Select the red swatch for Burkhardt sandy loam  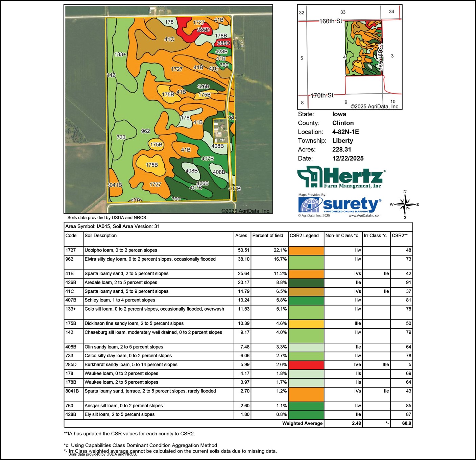(x=306, y=365)
